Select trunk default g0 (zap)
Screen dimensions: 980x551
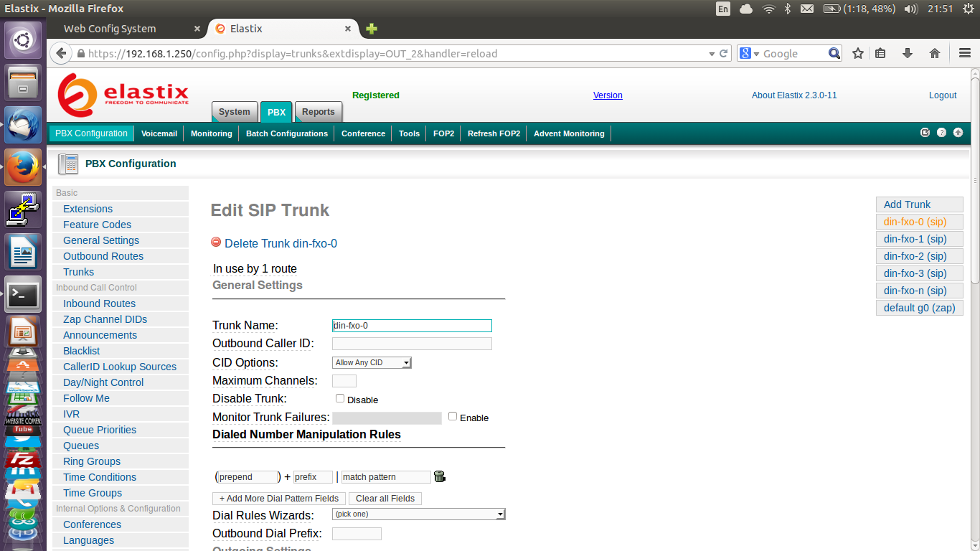pos(919,308)
